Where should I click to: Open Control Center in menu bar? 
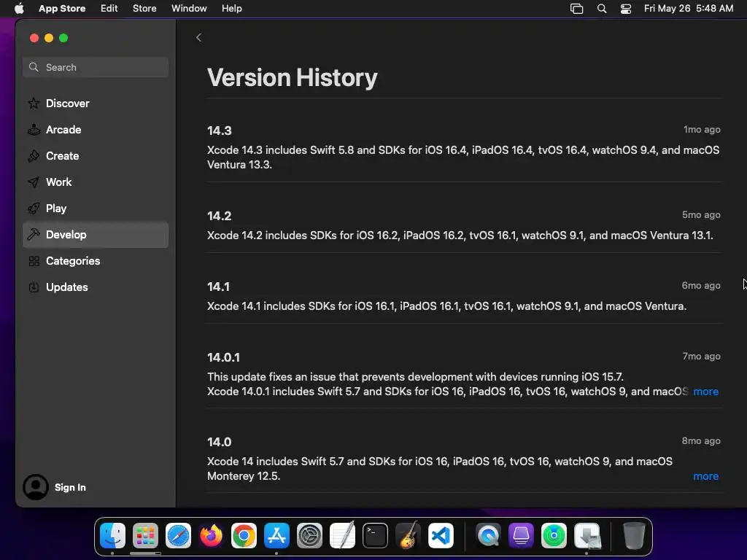tap(625, 9)
